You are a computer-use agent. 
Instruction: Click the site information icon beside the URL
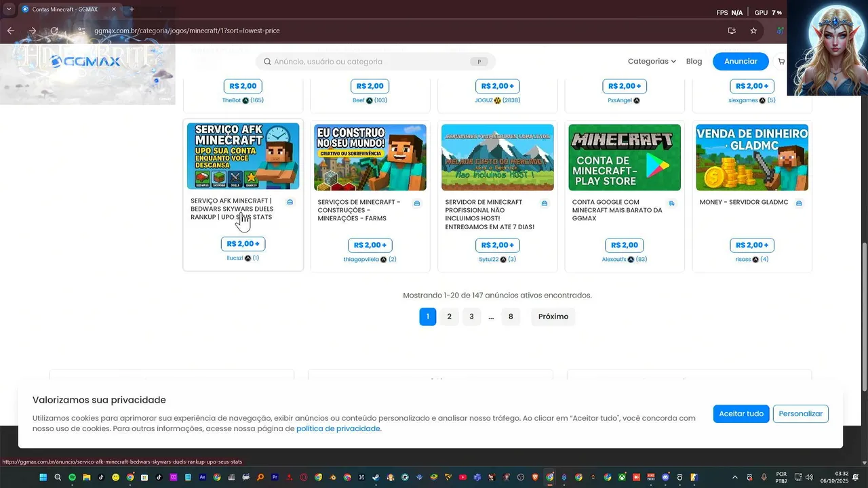(x=82, y=30)
